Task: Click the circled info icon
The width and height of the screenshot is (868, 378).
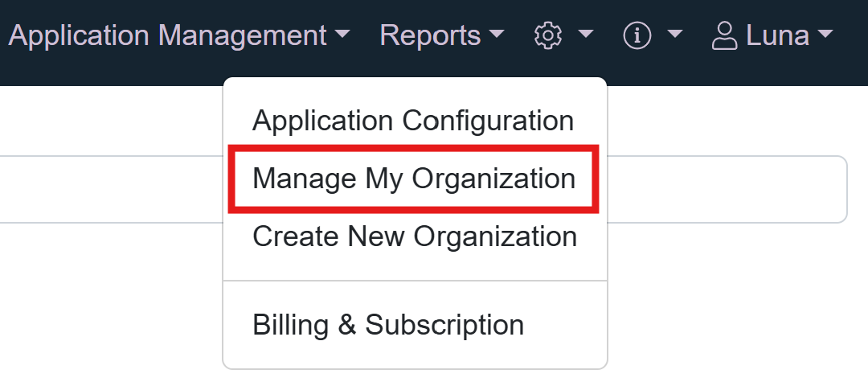Action: [637, 35]
